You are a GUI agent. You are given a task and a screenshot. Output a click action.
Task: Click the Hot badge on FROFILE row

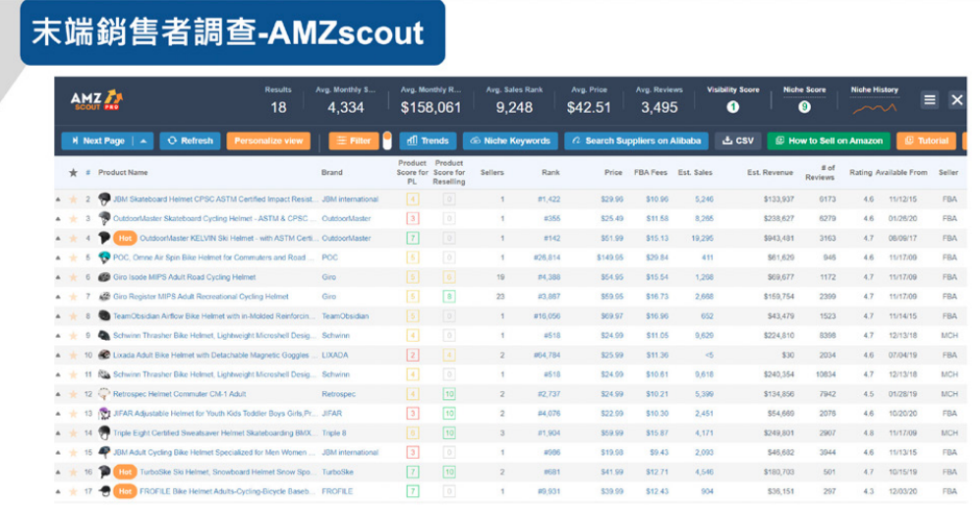[125, 491]
